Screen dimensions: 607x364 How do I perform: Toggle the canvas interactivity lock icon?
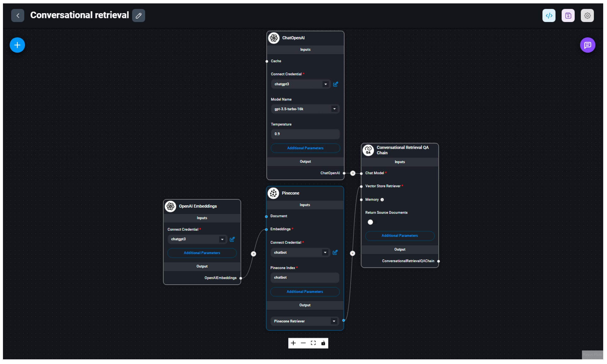(x=323, y=343)
